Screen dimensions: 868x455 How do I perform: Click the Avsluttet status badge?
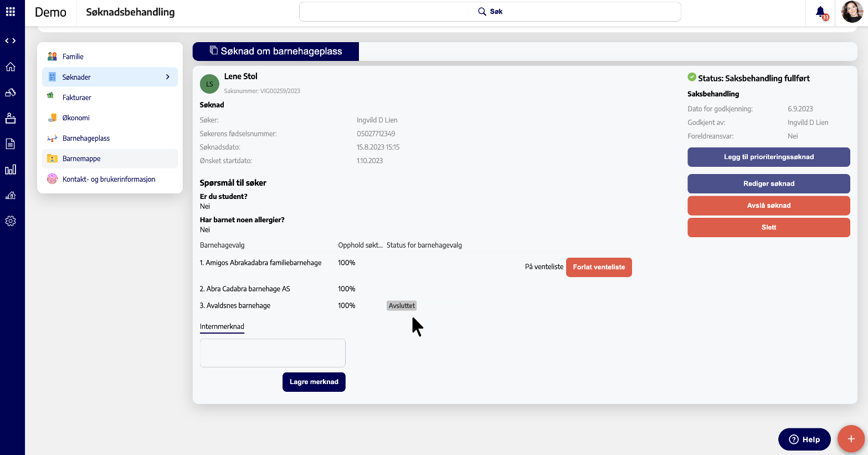[x=402, y=306]
